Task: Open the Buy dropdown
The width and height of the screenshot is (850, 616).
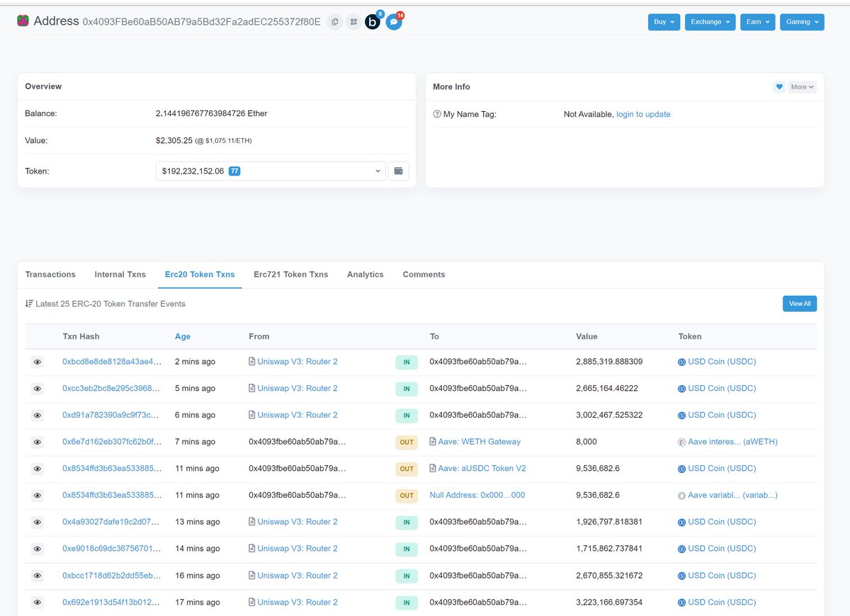Action: pyautogui.click(x=664, y=22)
